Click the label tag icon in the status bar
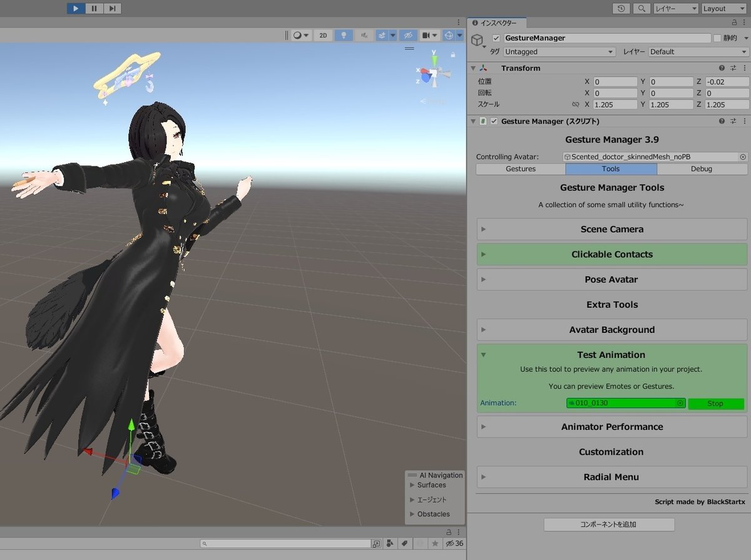Viewport: 751px width, 560px height. [x=404, y=543]
